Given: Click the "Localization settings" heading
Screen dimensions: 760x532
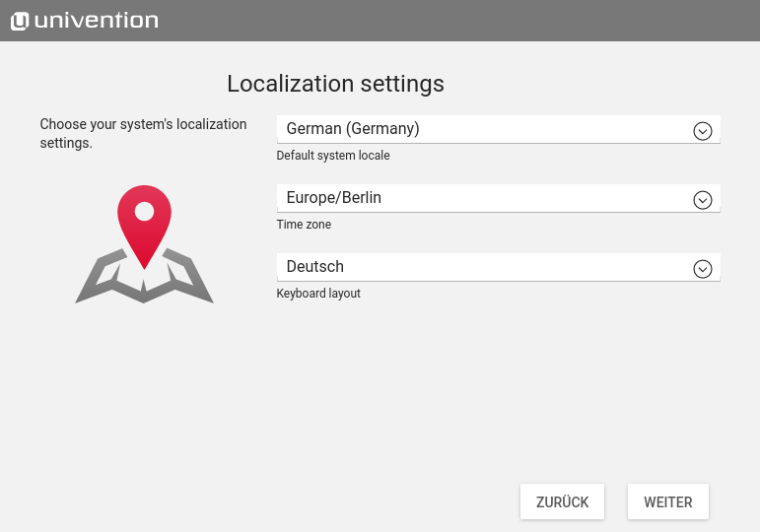Looking at the screenshot, I should pyautogui.click(x=335, y=84).
